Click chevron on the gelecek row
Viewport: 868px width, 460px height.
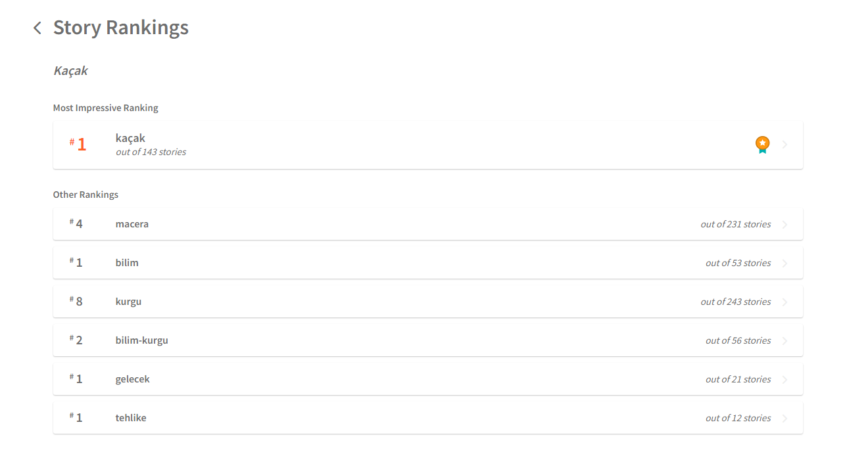(784, 380)
